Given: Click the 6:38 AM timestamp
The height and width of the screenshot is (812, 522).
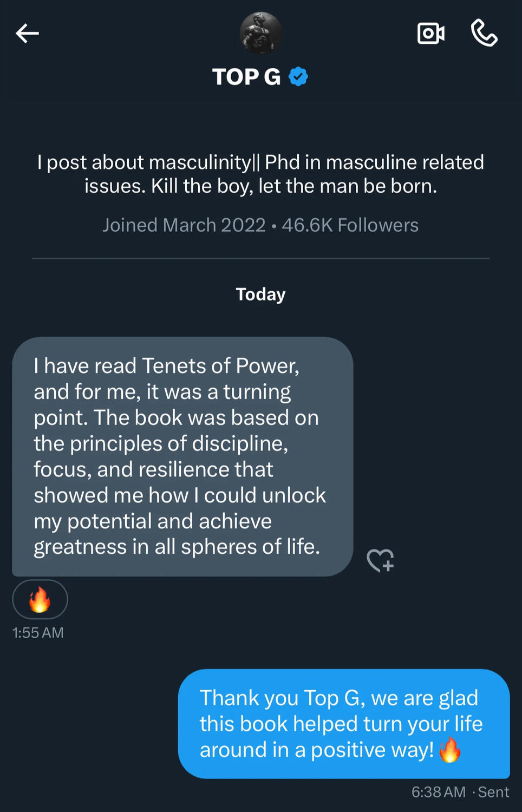Looking at the screenshot, I should (438, 792).
